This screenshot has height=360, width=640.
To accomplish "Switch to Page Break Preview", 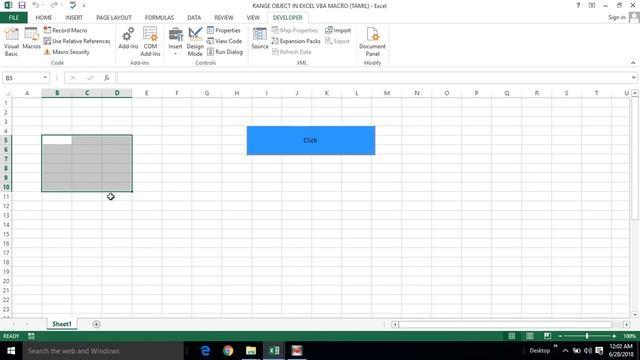I will tap(547, 336).
